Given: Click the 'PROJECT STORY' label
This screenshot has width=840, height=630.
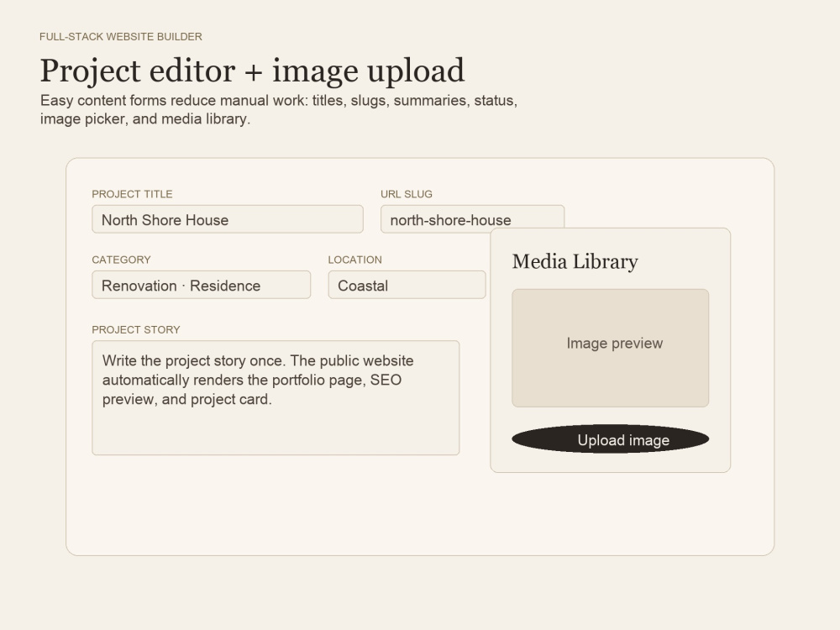Looking at the screenshot, I should [135, 330].
